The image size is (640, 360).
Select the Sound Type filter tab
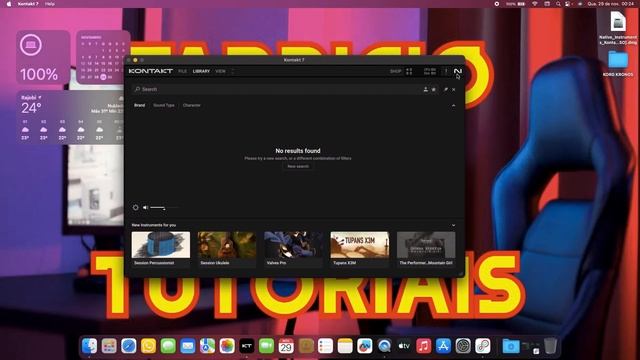tap(164, 105)
